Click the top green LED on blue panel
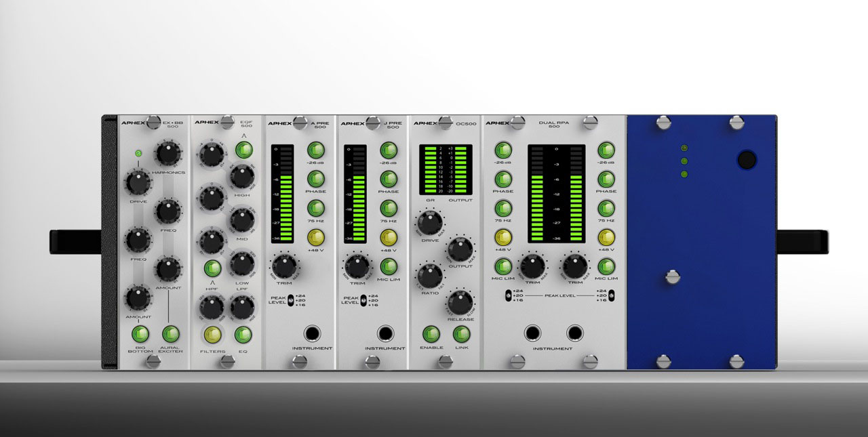Viewport: 868px width, 437px height. point(684,148)
